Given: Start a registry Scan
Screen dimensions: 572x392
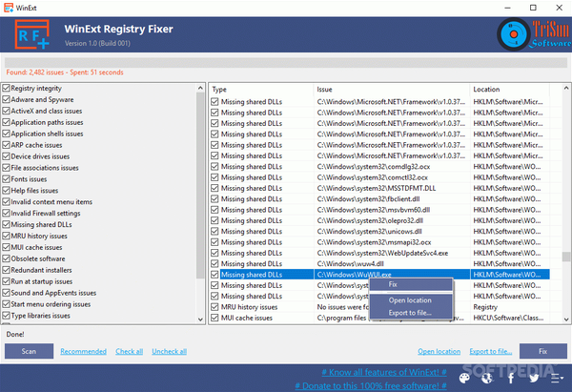Looking at the screenshot, I should (x=29, y=351).
